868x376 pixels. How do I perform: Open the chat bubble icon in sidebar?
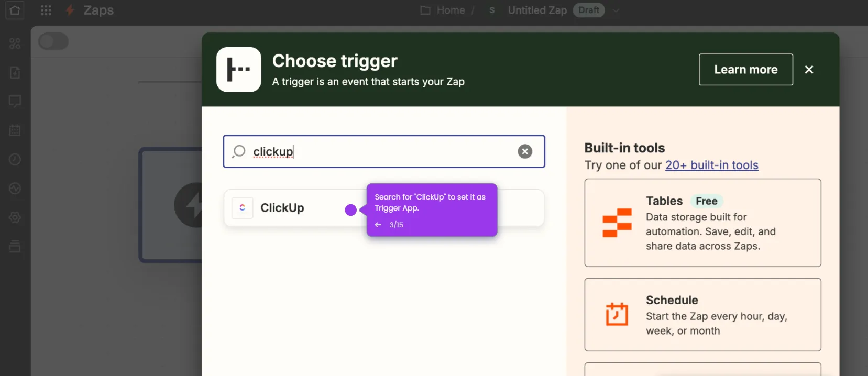15,102
